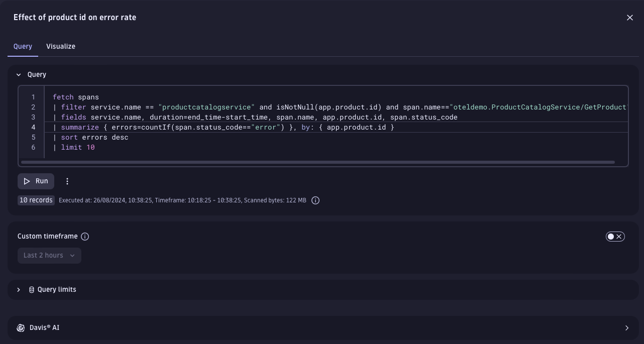644x344 pixels.
Task: Click the info icon beside Custom timeframe
Action: pos(85,236)
